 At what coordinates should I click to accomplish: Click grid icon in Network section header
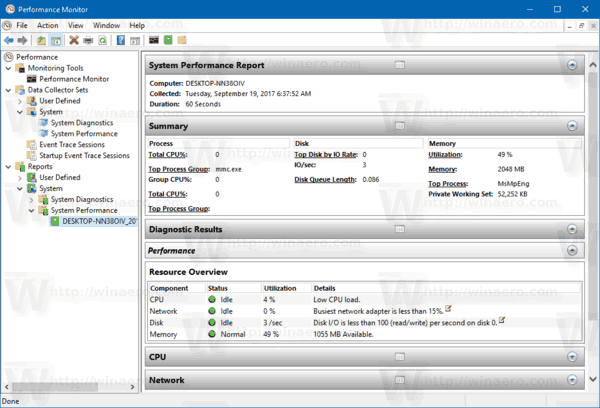tap(399, 380)
